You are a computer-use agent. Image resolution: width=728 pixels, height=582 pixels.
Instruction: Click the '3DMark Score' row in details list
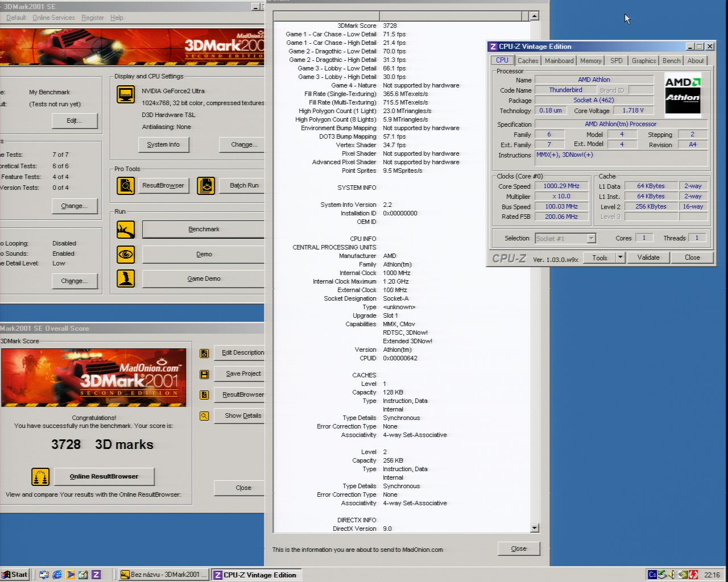coord(401,26)
